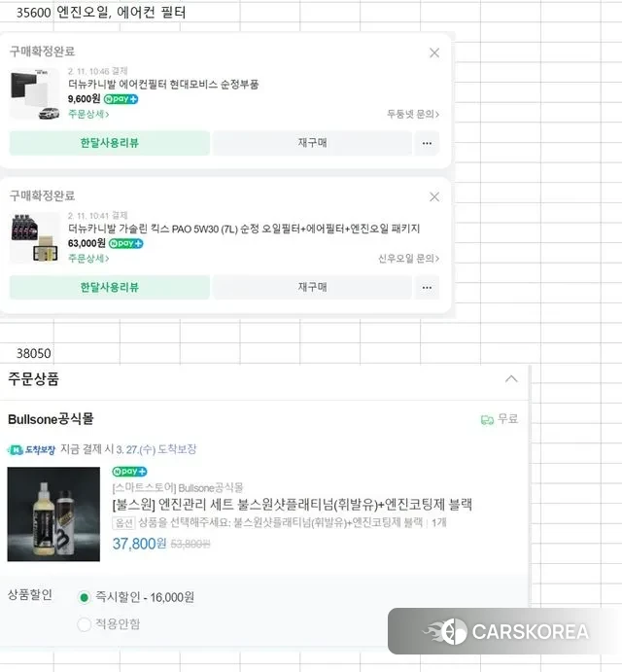Screen dimensions: 622x672
Task: Click the Npay plus badge beside 63,000원
Action: pos(126,243)
